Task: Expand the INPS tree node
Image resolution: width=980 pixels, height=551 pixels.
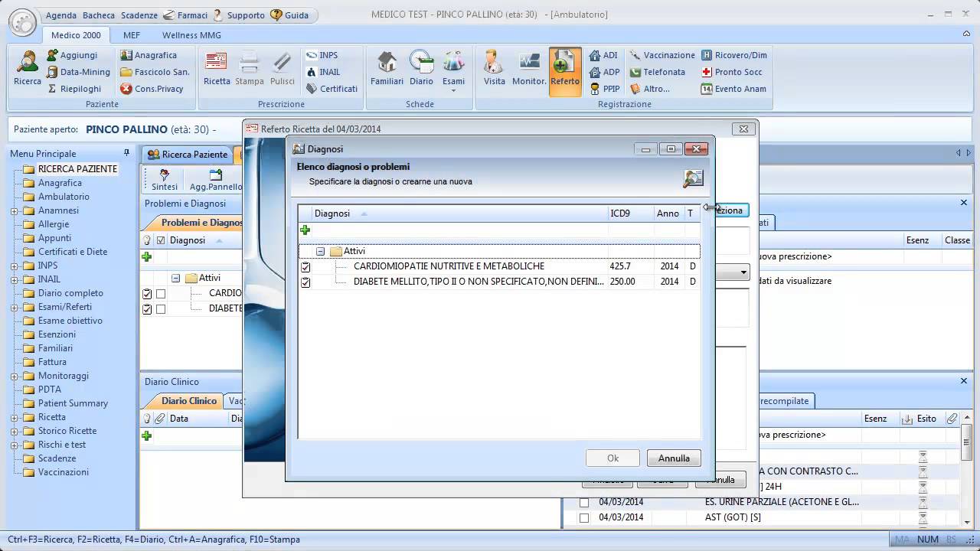Action: pos(15,266)
